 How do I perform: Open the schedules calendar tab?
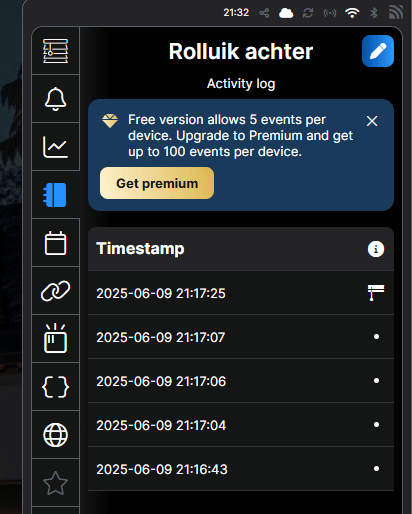pyautogui.click(x=55, y=243)
